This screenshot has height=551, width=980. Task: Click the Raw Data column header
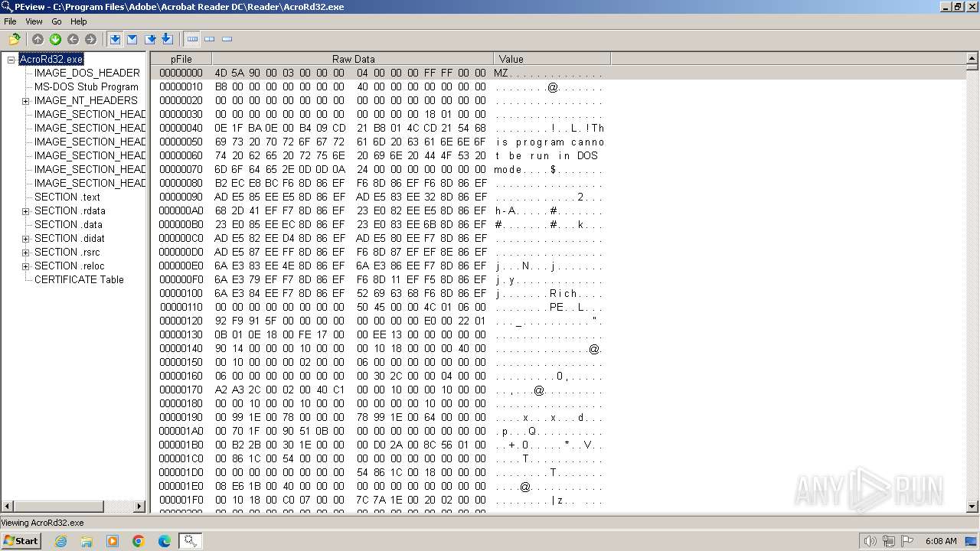353,59
